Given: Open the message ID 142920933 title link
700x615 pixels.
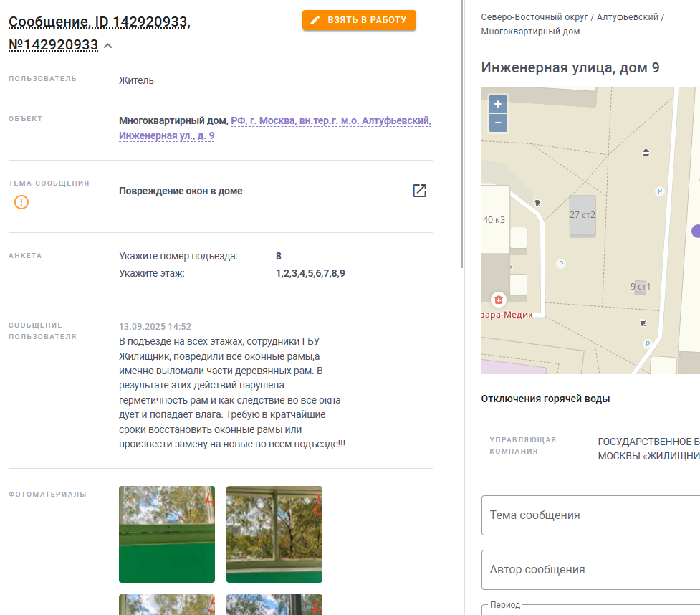Looking at the screenshot, I should tap(99, 33).
